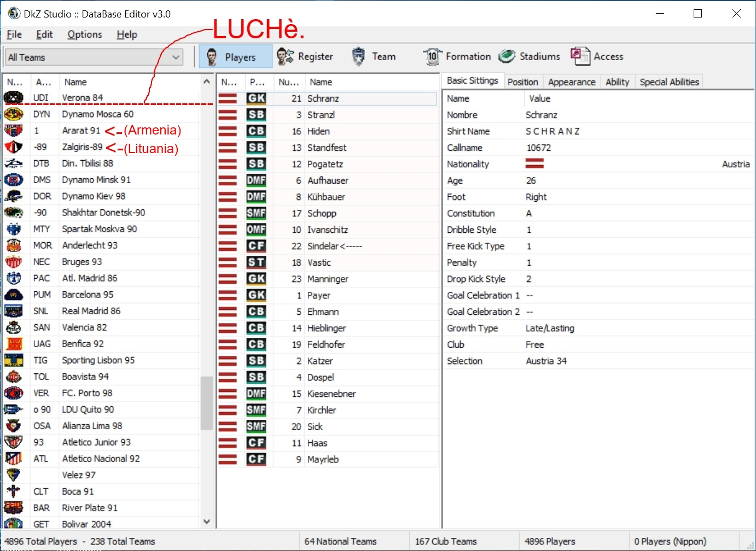This screenshot has width=756, height=551.
Task: Open the Players section icon
Action: 212,56
